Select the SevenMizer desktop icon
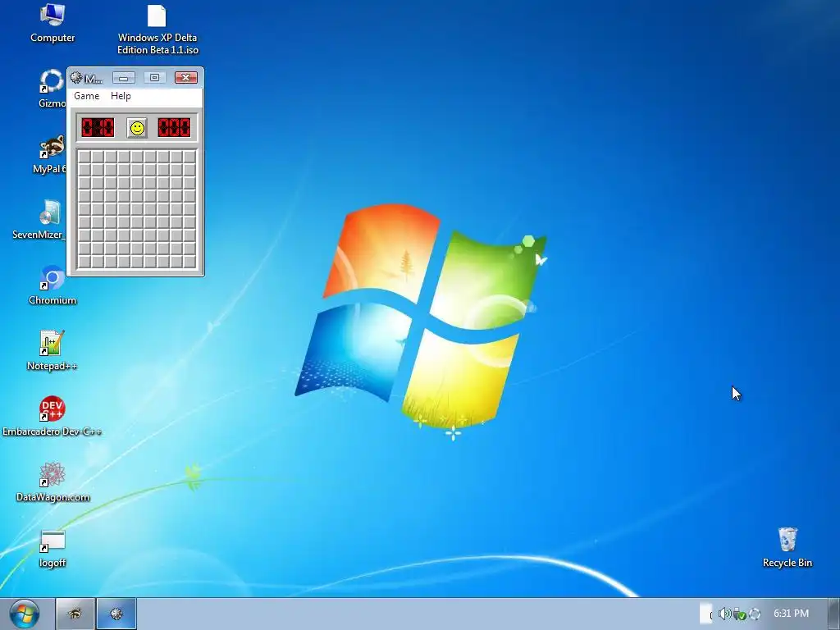This screenshot has width=840, height=630. 39,220
